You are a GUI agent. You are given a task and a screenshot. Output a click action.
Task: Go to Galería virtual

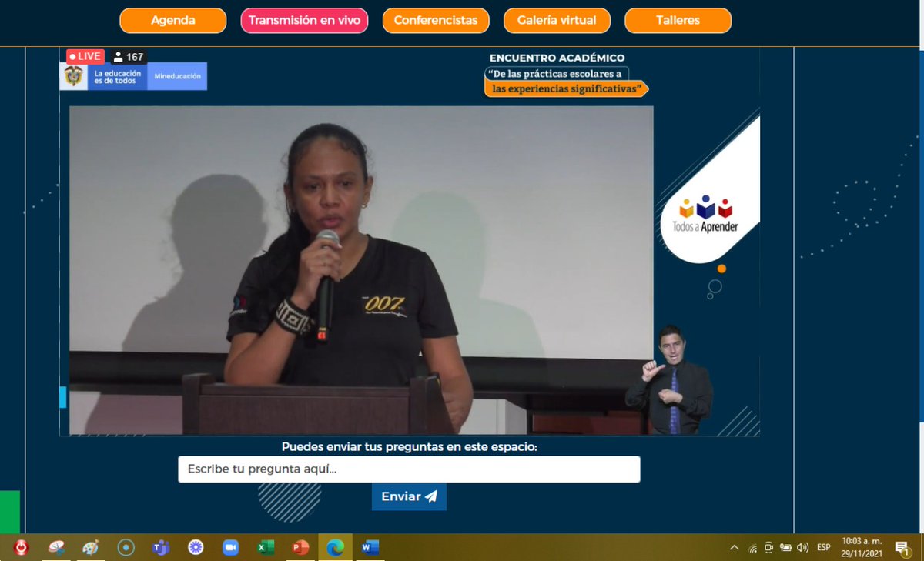[557, 21]
